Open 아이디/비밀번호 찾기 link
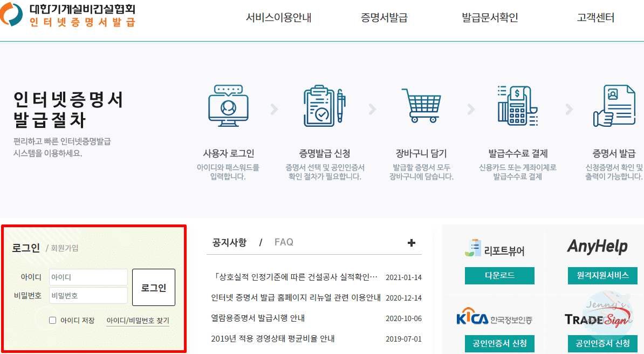The image size is (644, 354). 138,321
